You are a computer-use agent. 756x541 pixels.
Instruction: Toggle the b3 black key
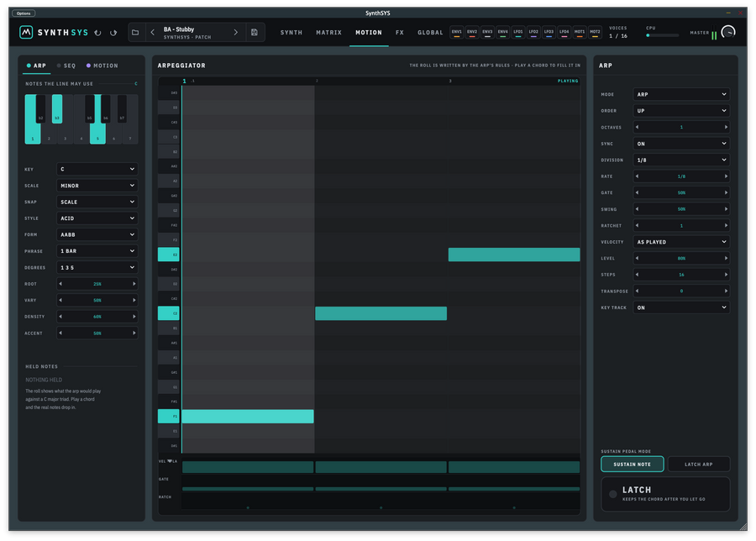coord(57,109)
